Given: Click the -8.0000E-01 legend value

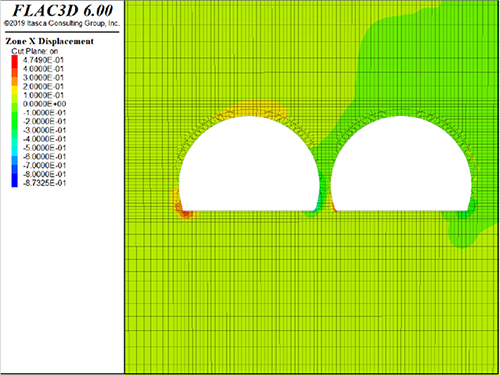Looking at the screenshot, I should click(x=44, y=174).
